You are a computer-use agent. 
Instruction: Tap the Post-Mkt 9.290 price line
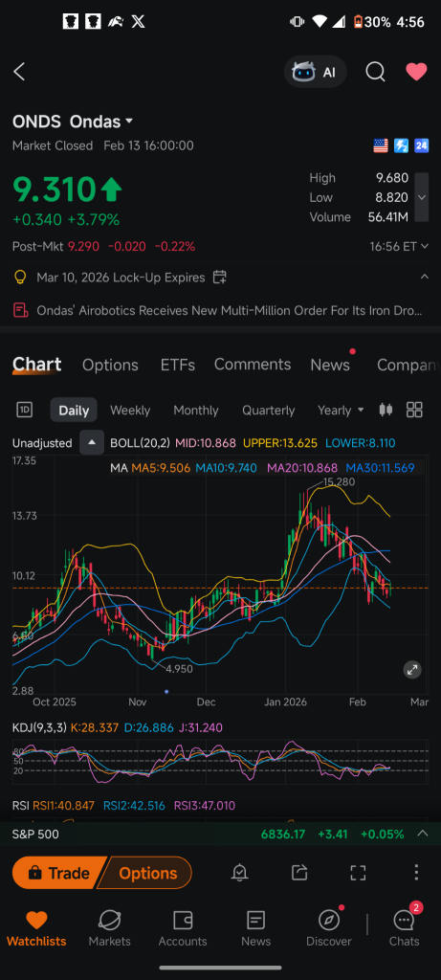pos(103,246)
